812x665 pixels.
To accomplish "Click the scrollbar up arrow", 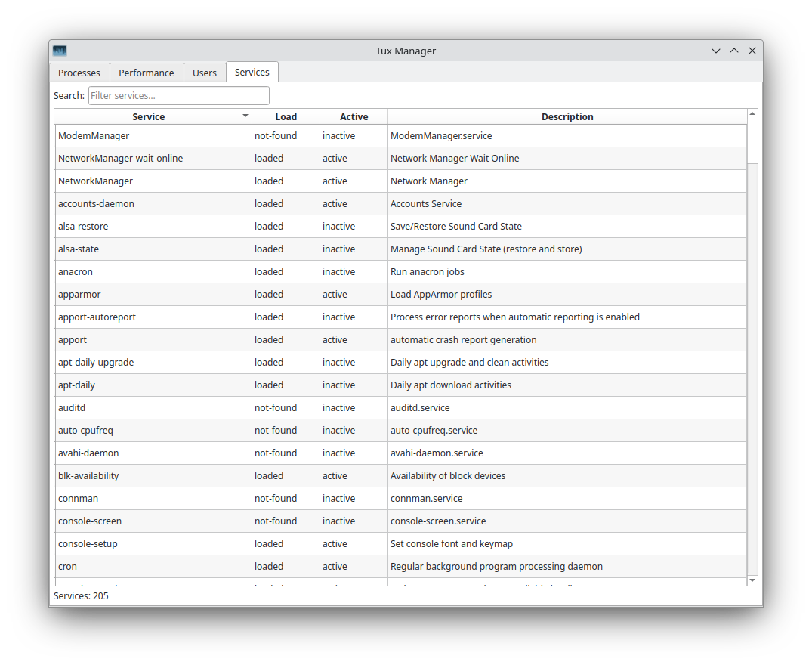I will pyautogui.click(x=752, y=114).
